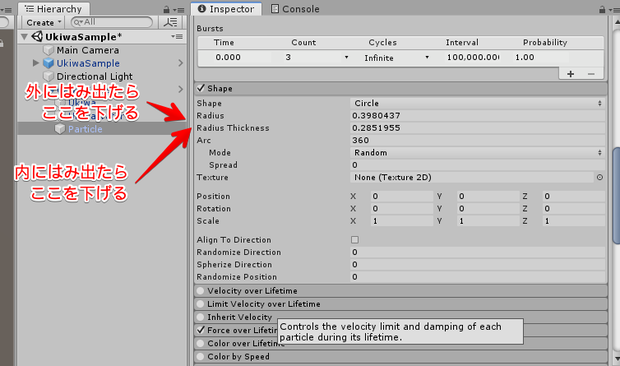This screenshot has width=620, height=366.
Task: Open the Arc Mode dropdown set to Random
Action: [x=477, y=153]
